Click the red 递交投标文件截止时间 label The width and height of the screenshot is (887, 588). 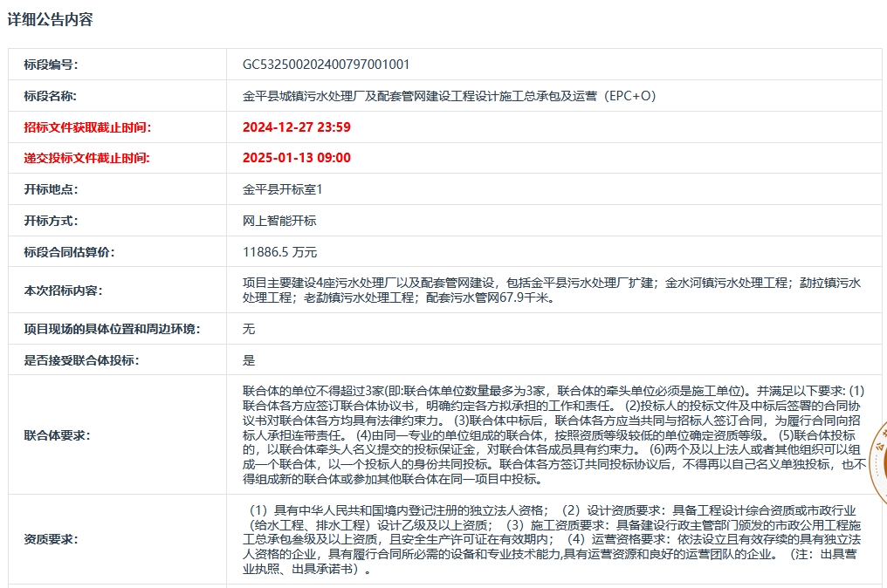86,158
